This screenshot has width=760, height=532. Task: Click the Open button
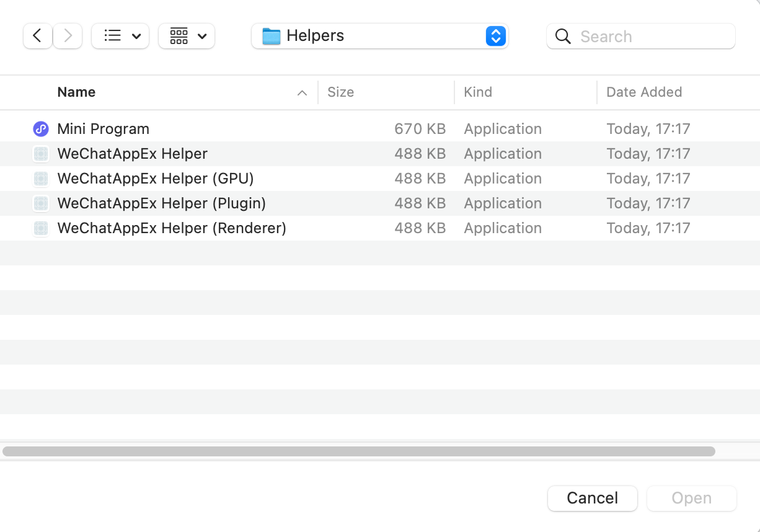(691, 498)
